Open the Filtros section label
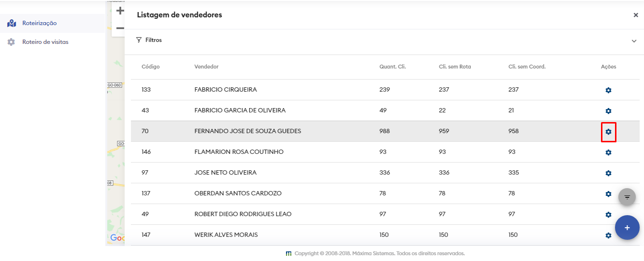 tap(153, 40)
